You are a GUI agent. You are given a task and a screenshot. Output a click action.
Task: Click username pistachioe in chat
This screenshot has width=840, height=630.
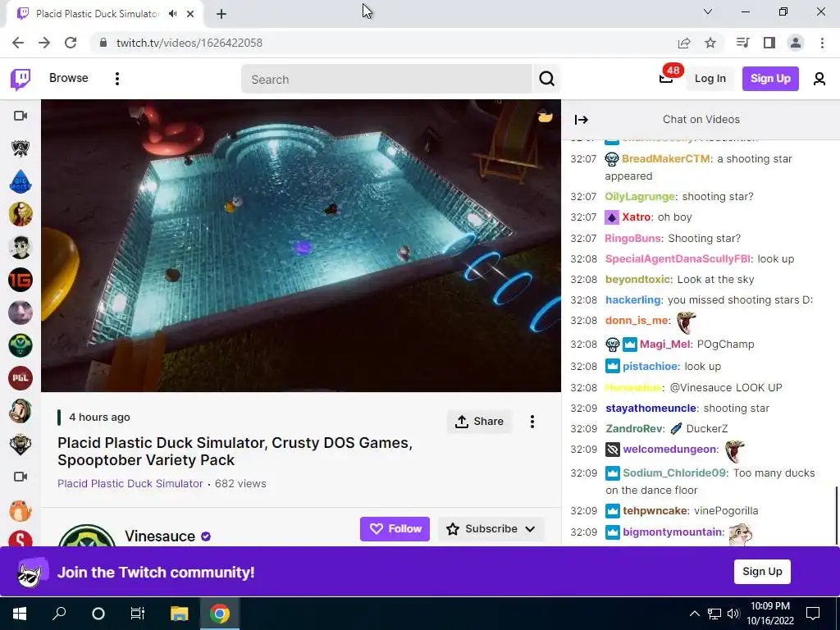tap(650, 367)
